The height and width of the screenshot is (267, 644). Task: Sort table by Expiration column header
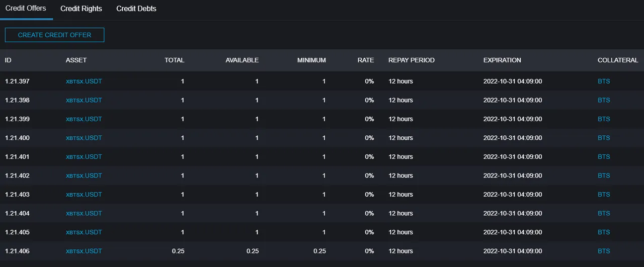click(x=502, y=60)
